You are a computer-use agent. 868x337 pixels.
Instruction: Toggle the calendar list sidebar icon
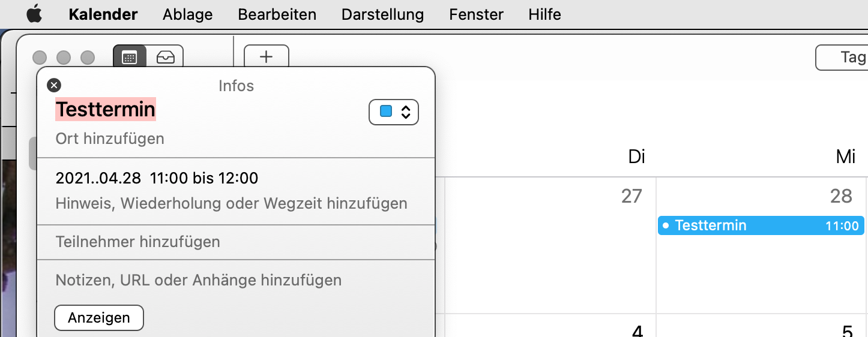coord(130,57)
